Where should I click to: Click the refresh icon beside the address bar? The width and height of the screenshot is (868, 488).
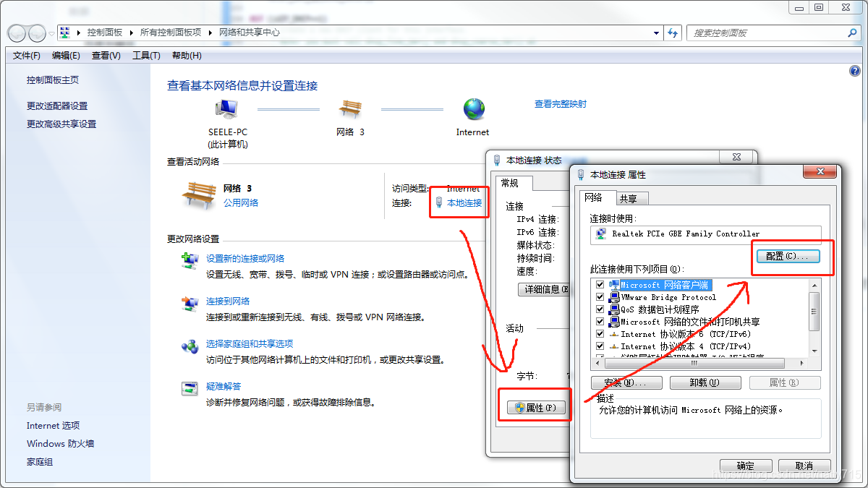point(673,33)
